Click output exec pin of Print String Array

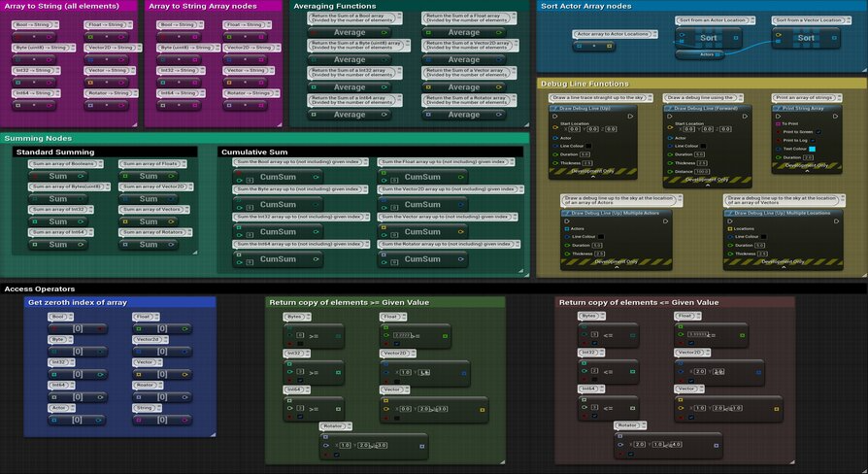click(836, 117)
